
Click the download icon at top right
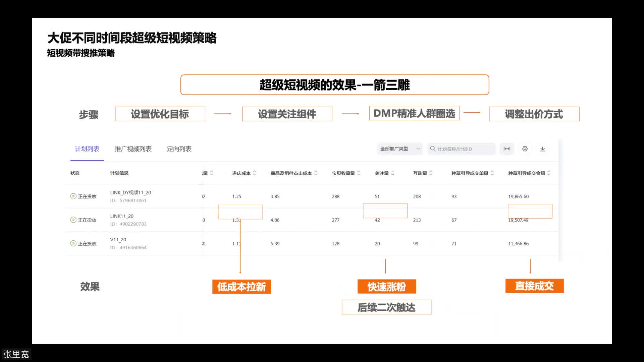coord(543,149)
